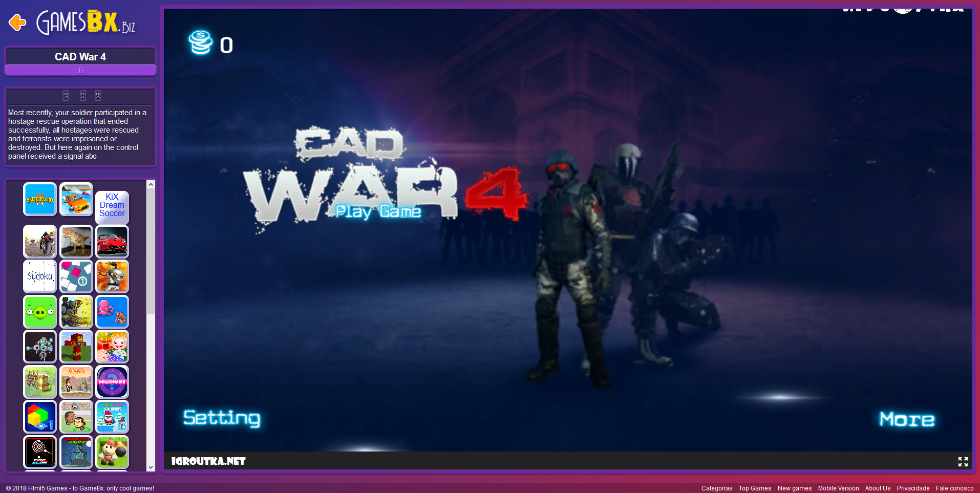Click the purple bar under CAD War 4
980x493 pixels.
tap(80, 70)
